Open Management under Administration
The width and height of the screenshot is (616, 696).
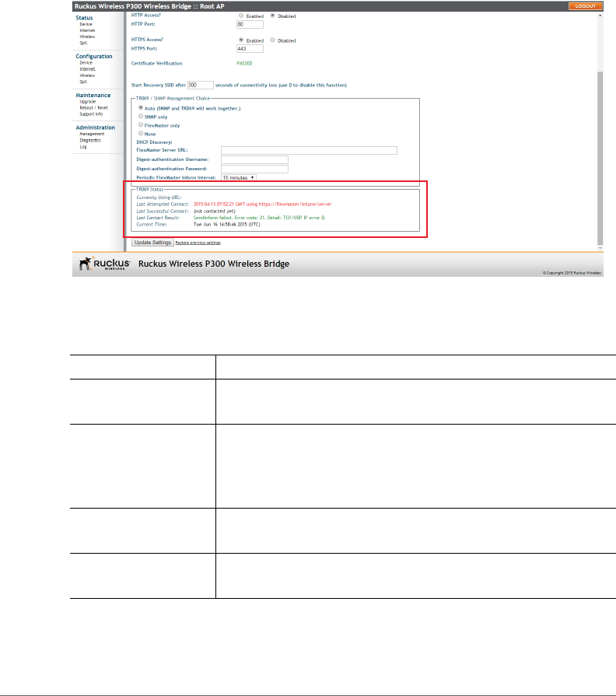click(x=92, y=134)
